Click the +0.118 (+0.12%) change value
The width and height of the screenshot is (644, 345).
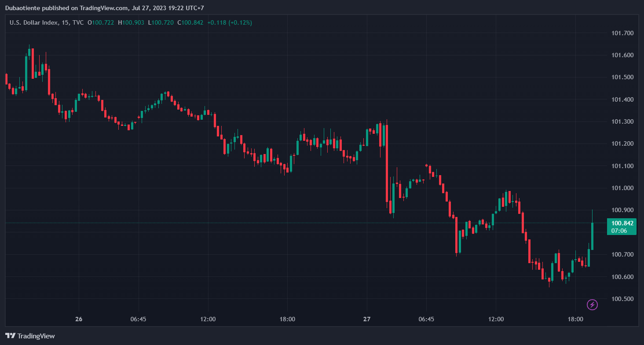pyautogui.click(x=230, y=22)
